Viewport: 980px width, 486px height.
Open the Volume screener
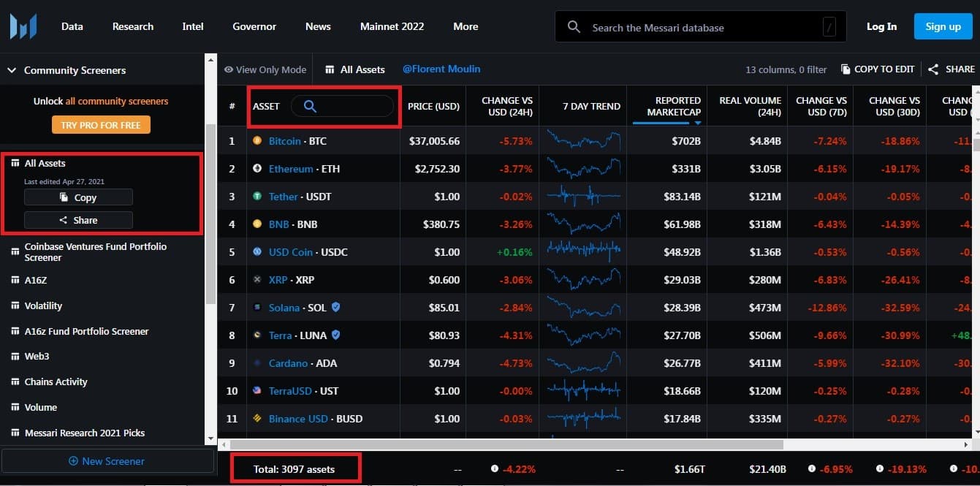pos(40,407)
